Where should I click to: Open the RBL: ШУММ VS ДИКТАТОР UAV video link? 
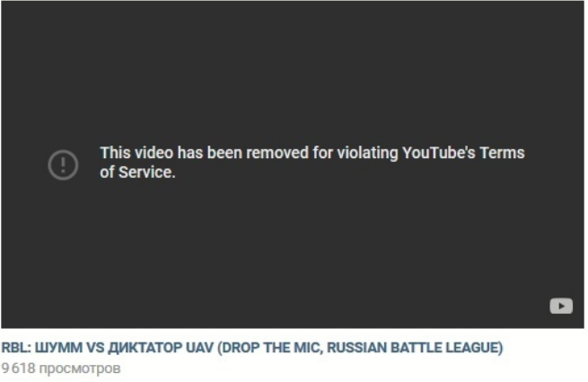(252, 348)
